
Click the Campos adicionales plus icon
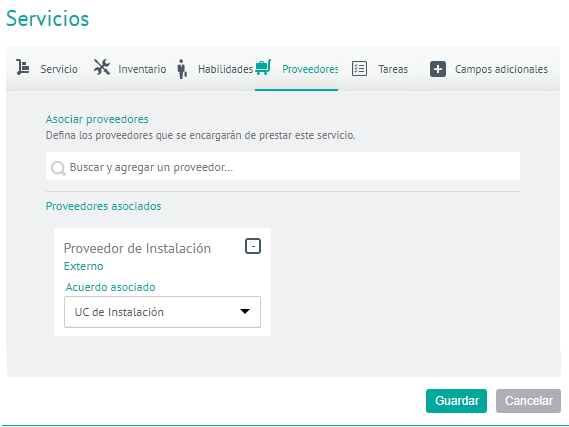coord(438,69)
